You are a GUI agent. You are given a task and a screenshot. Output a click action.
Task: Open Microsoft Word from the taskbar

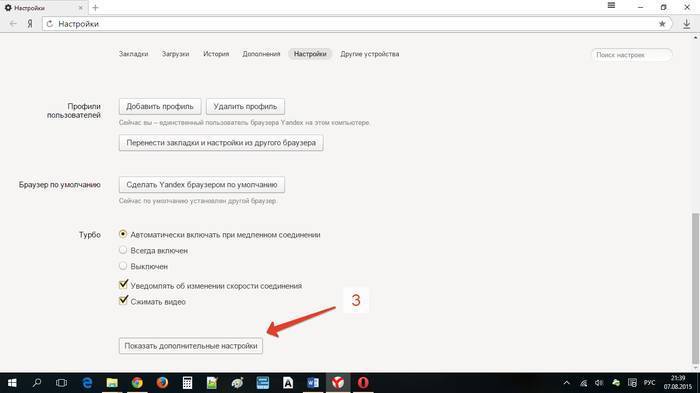click(313, 383)
